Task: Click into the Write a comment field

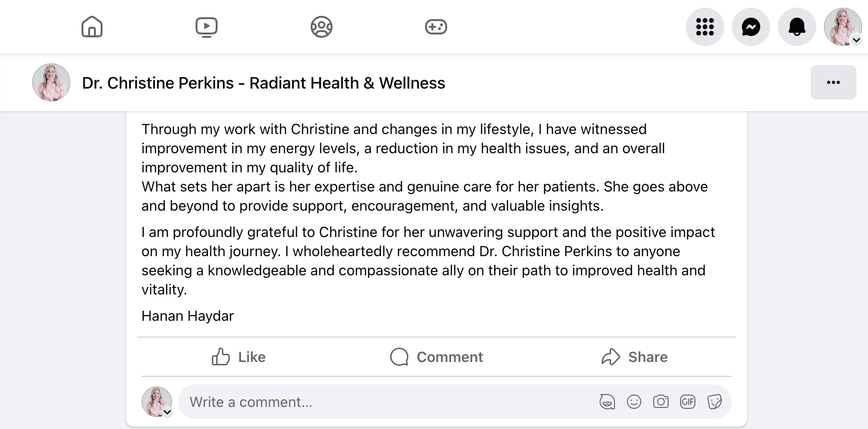Action: 383,402
